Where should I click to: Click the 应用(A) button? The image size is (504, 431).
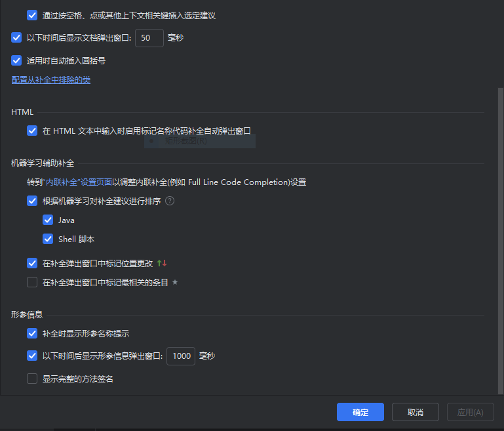click(471, 412)
